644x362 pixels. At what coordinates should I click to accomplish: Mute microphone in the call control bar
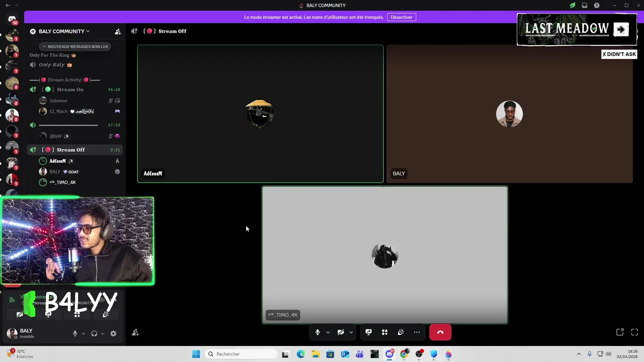(317, 332)
